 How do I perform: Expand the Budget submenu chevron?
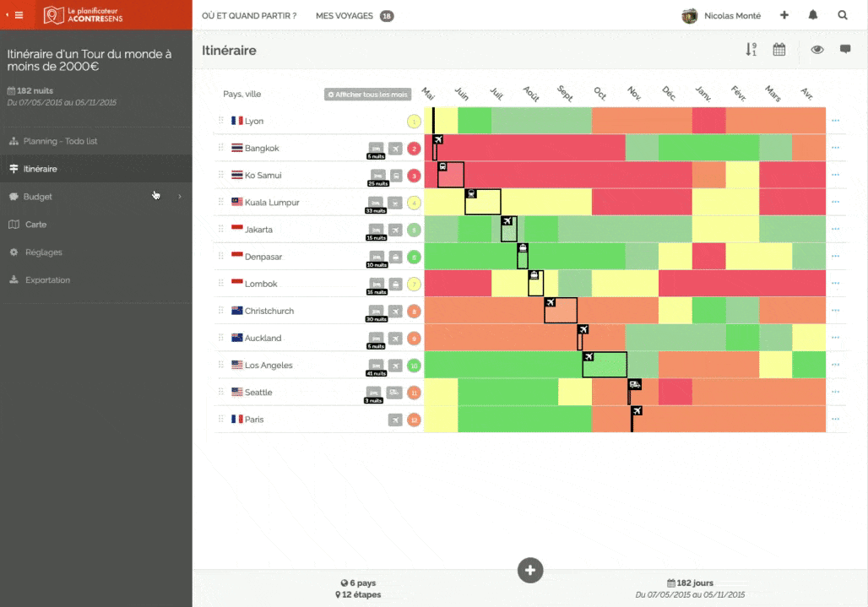click(179, 197)
